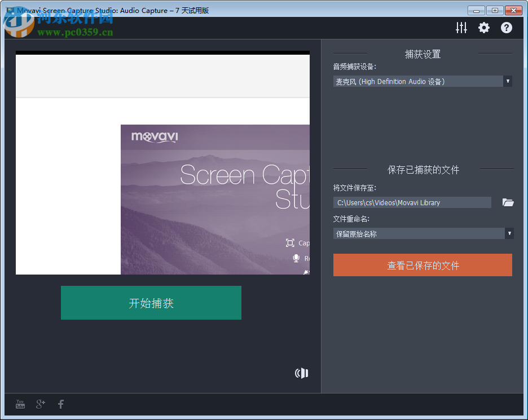Image resolution: width=528 pixels, height=420 pixels.
Task: Click the Google+ share icon
Action: 40,404
